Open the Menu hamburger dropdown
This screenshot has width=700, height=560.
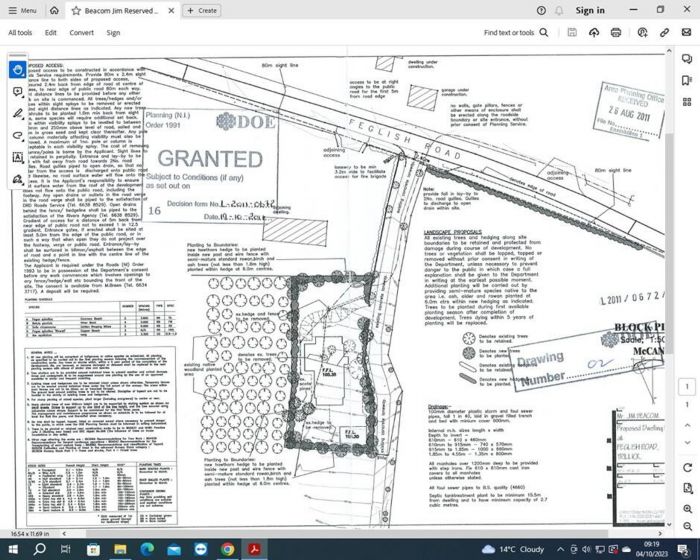(22, 10)
